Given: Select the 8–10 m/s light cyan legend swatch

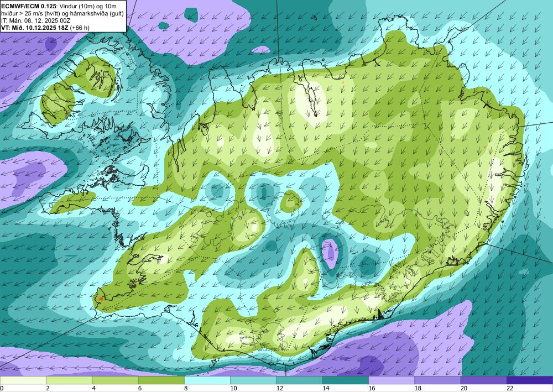Looking at the screenshot, I should coord(207,380).
